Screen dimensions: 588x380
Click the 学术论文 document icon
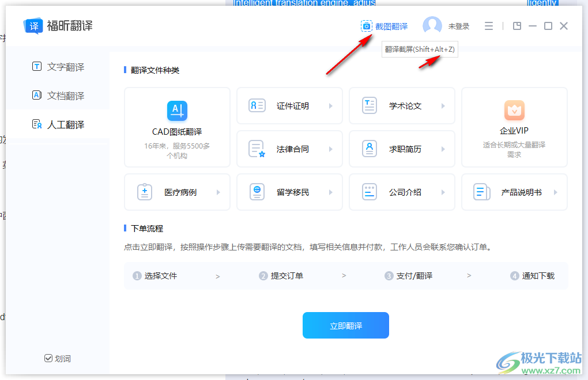click(370, 105)
